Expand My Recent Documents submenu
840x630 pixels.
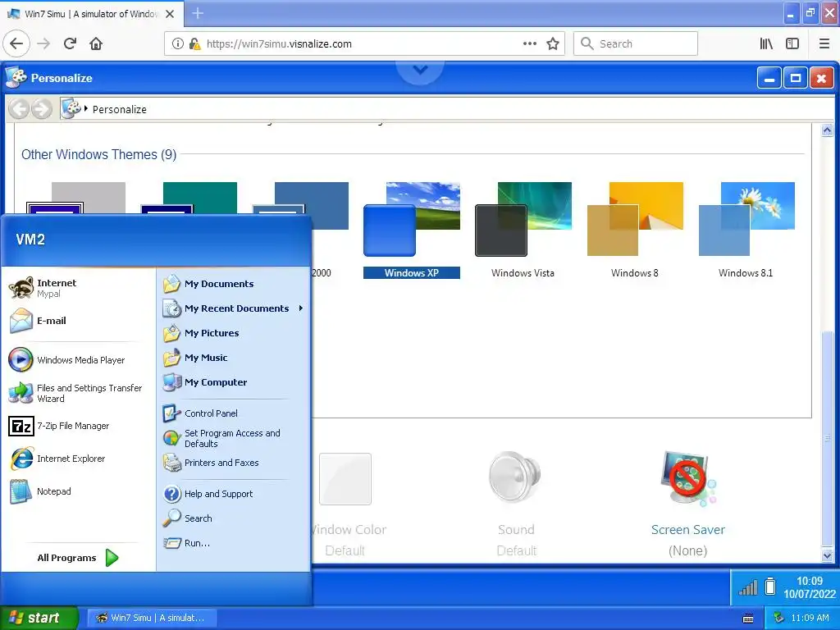click(234, 308)
